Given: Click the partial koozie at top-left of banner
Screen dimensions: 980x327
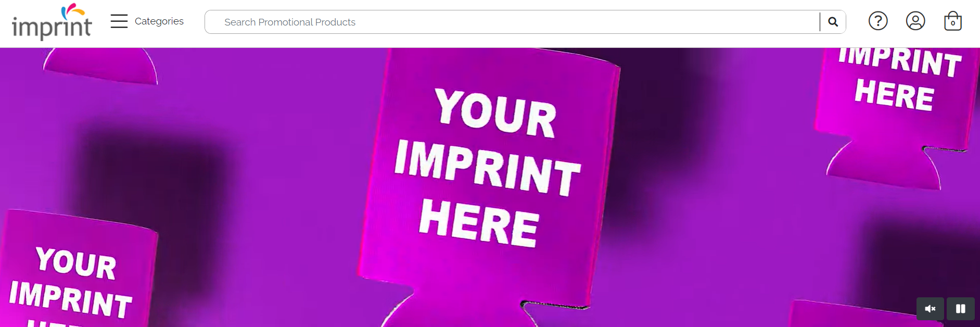Looking at the screenshot, I should [x=101, y=65].
